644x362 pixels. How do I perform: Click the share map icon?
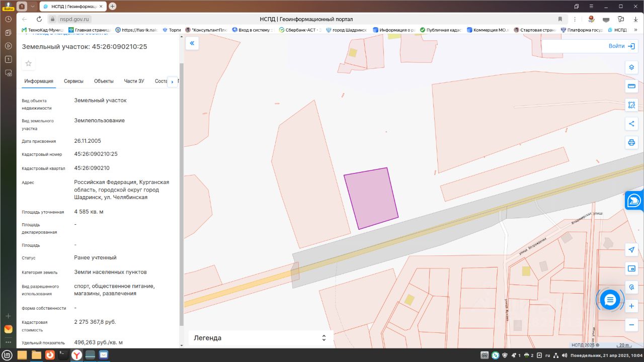pos(631,124)
